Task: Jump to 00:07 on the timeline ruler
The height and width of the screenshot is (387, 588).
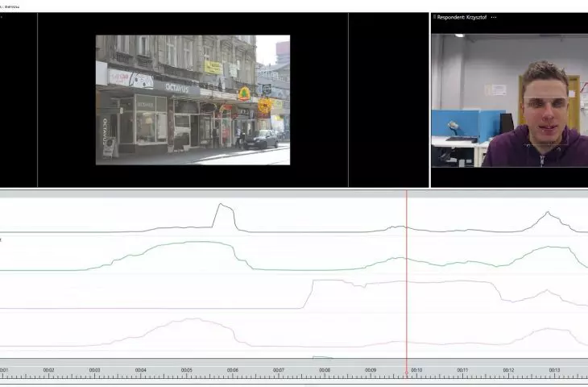Action: [x=279, y=370]
